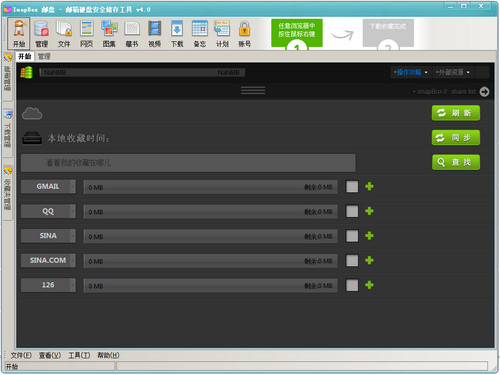This screenshot has width=500, height=375.
Task: Minimize the ImapBox window
Action: click(x=451, y=6)
